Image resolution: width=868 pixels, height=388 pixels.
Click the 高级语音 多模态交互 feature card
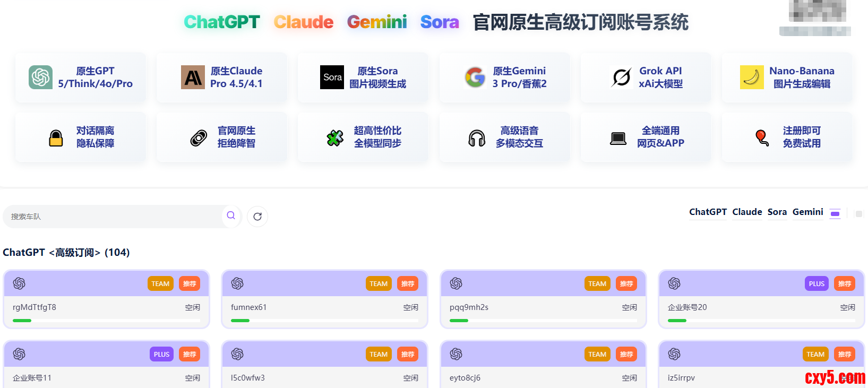pos(504,137)
